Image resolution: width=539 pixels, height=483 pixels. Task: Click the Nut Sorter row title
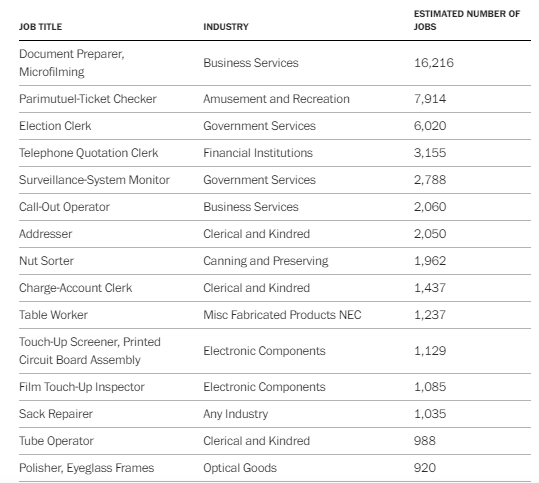coord(46,261)
